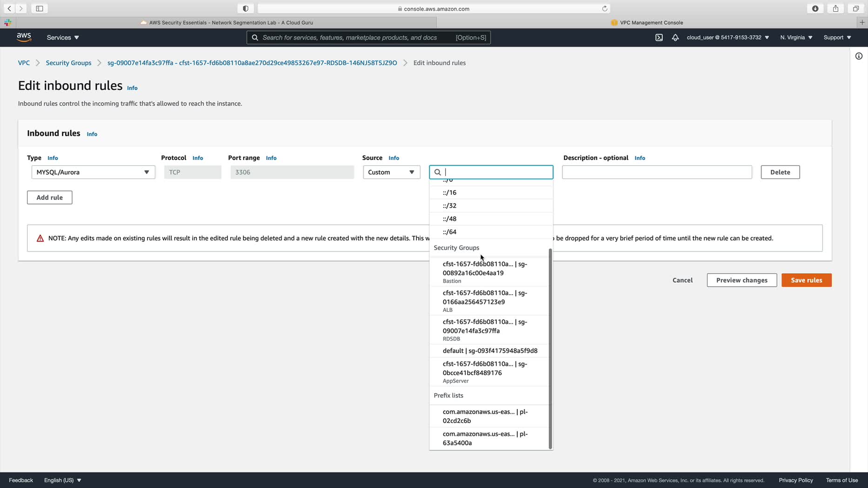Click the browser share icon
Viewport: 868px width, 488px height.
pyautogui.click(x=836, y=8)
